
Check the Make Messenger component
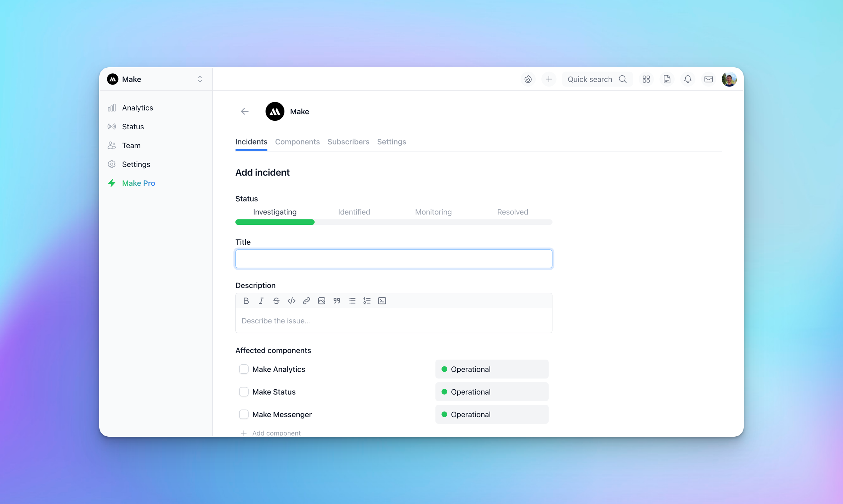244,414
